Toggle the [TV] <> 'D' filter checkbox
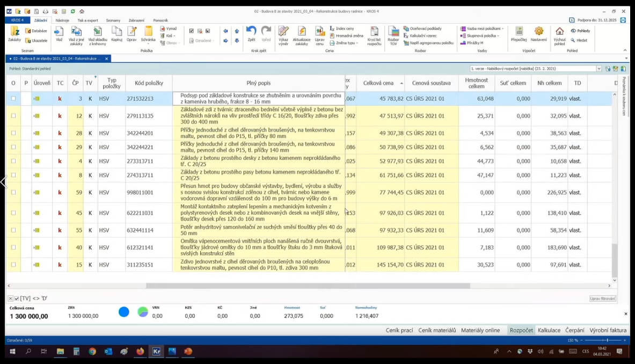Viewport: 635px width, 364px height. pos(17,299)
